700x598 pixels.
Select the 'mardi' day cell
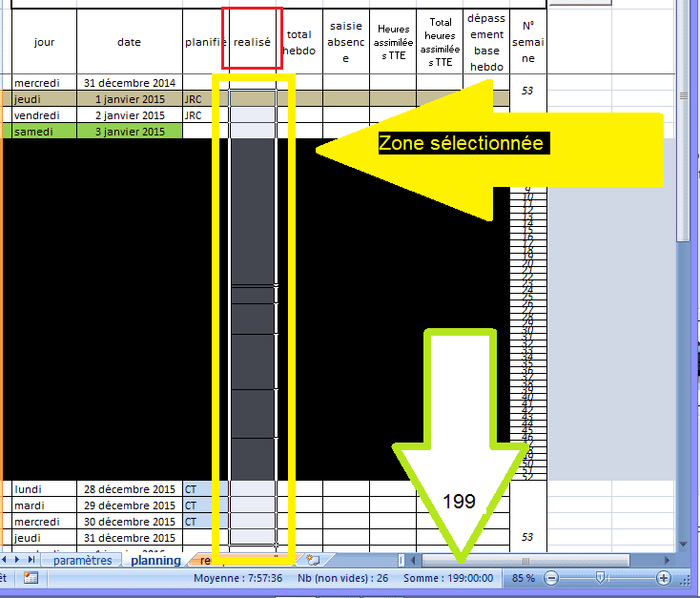44,505
